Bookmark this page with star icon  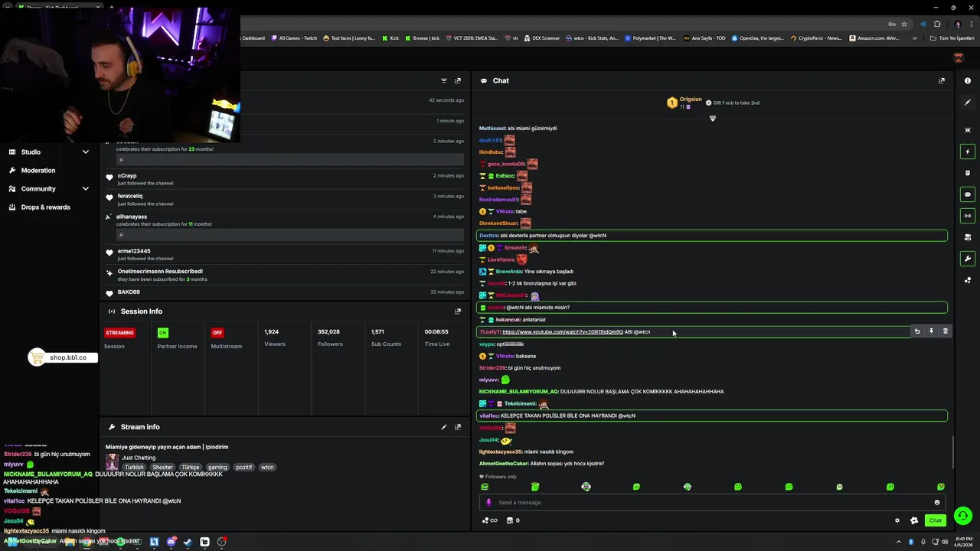click(x=904, y=24)
